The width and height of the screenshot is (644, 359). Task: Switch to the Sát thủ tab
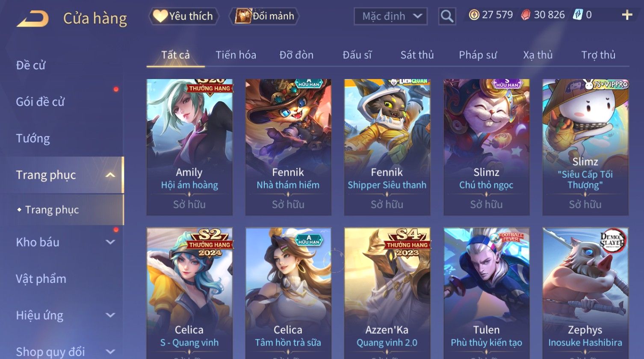pos(417,55)
